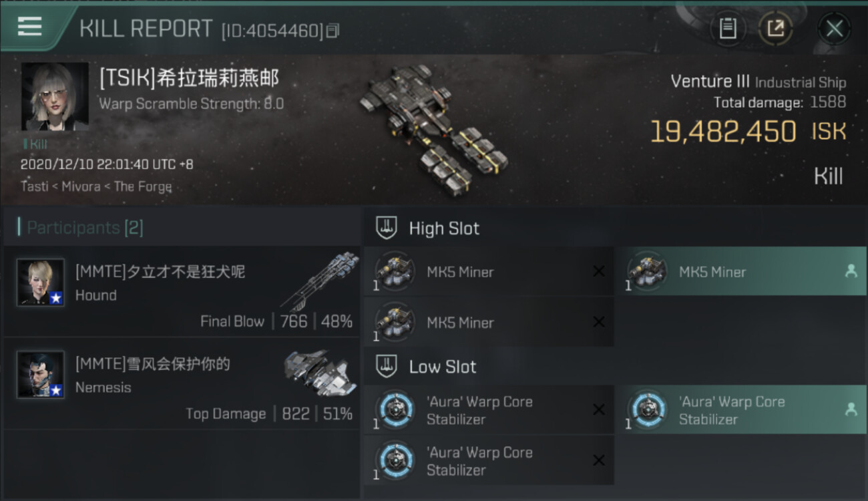View victim pilot portrait
Image resolution: width=868 pixels, height=501 pixels.
[55, 97]
